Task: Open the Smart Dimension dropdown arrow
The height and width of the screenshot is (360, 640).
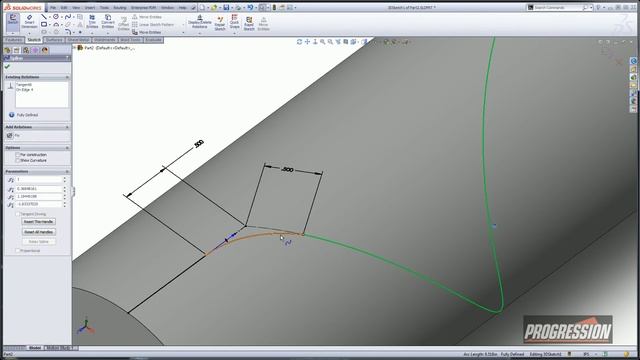Action: click(x=29, y=33)
